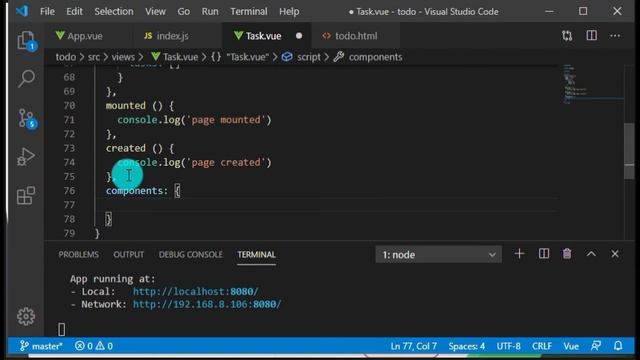Click the master branch indicator
The height and width of the screenshot is (360, 640).
(41, 346)
